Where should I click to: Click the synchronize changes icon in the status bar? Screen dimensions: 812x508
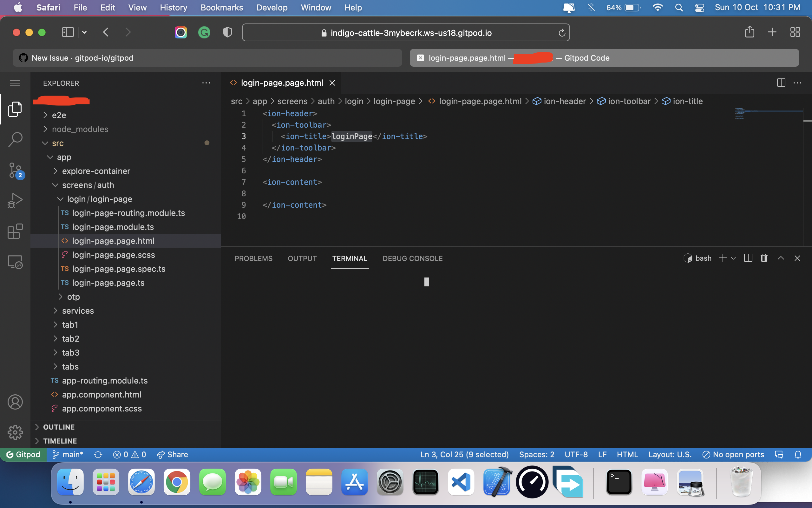click(x=98, y=455)
